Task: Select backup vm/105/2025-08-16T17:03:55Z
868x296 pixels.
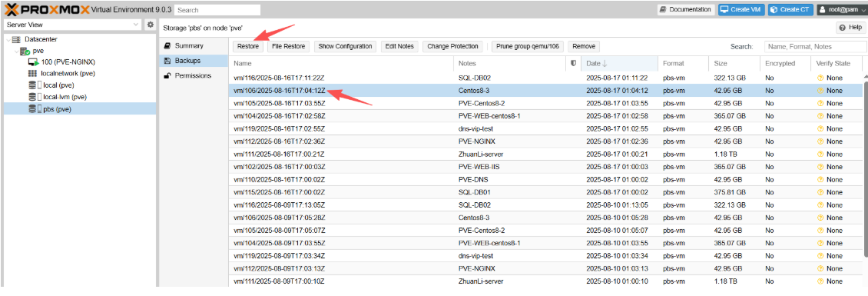Action: tap(545, 103)
